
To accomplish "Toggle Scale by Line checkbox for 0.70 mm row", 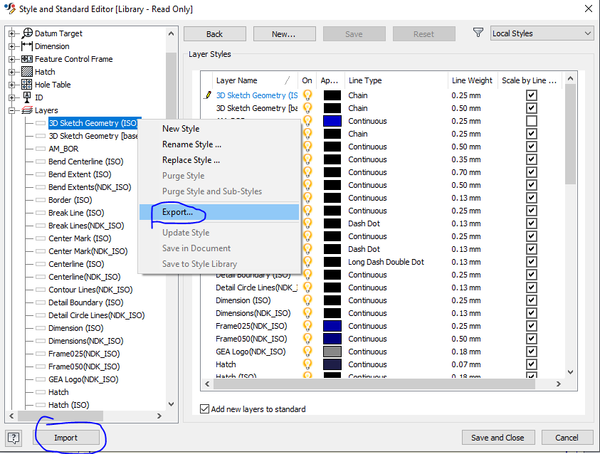I will tap(532, 172).
